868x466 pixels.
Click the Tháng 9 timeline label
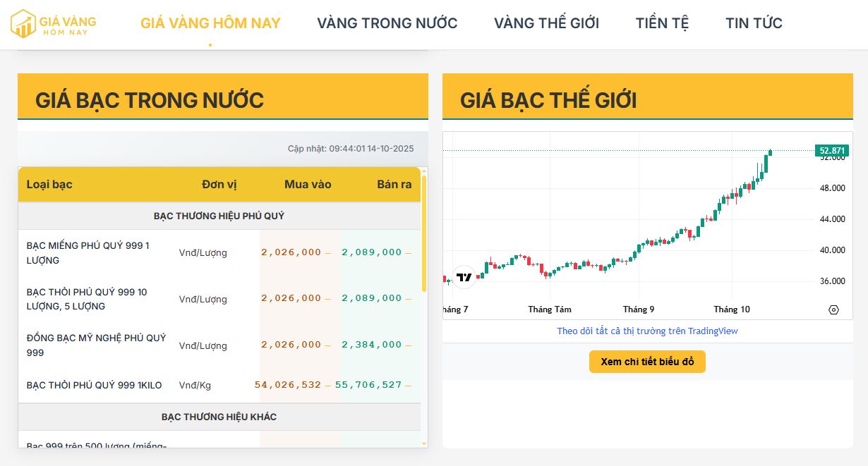coord(639,309)
